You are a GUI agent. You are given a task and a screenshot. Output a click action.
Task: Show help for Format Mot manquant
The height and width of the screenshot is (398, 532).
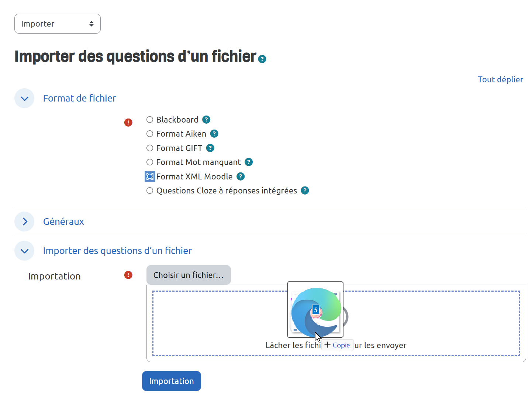click(x=249, y=162)
